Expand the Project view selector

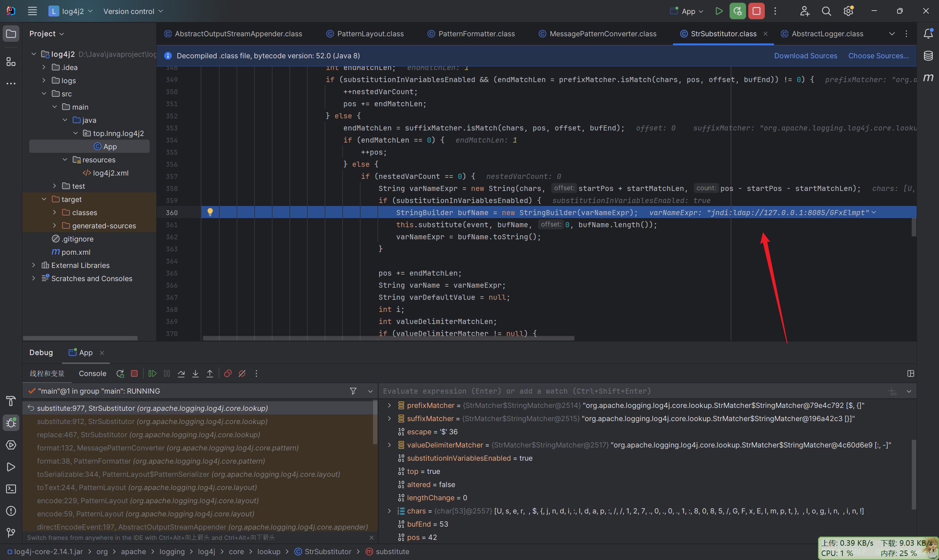[x=47, y=34]
